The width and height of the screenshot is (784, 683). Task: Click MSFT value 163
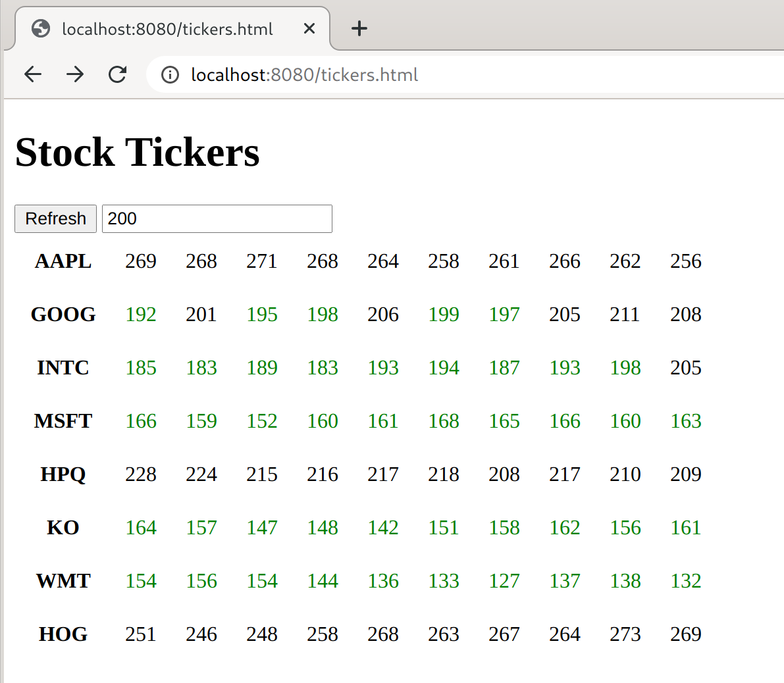click(x=686, y=420)
